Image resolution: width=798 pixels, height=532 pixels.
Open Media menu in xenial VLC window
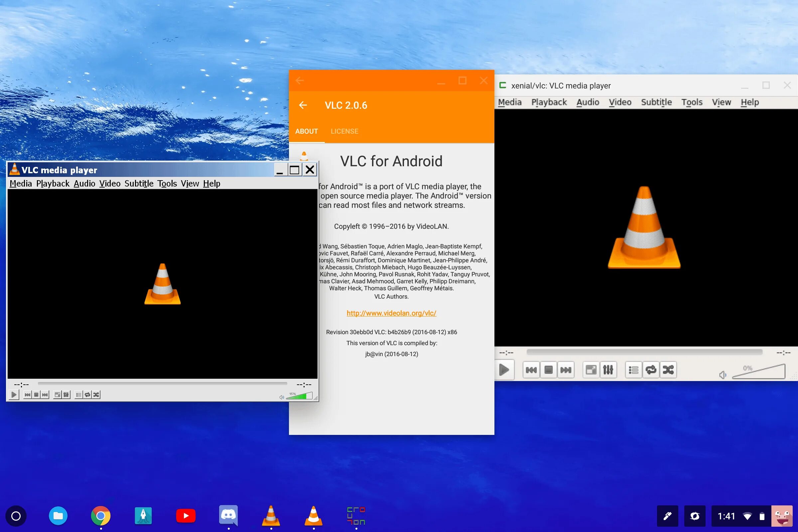pos(510,102)
